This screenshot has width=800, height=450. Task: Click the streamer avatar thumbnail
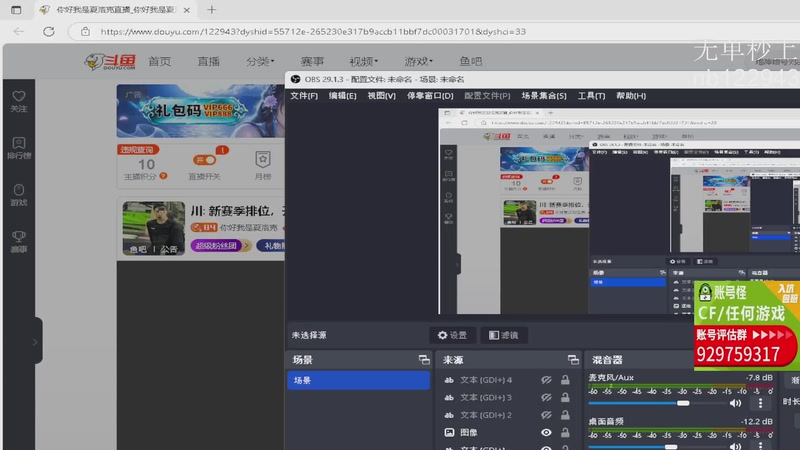(x=154, y=228)
